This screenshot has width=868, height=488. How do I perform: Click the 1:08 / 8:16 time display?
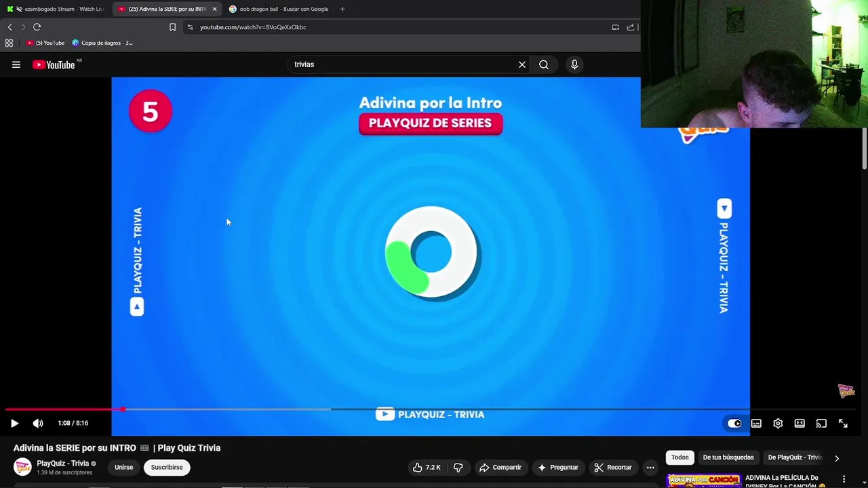coord(73,423)
